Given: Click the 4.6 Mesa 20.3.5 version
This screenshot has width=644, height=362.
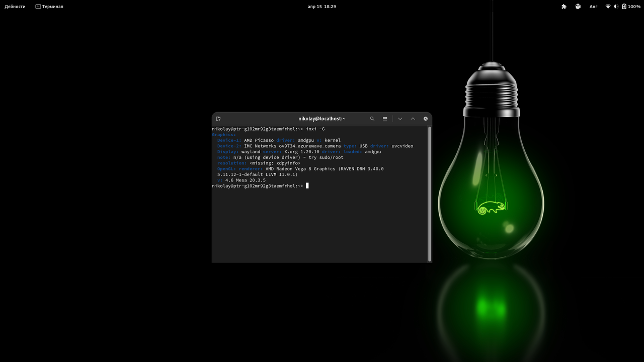Looking at the screenshot, I should click(x=246, y=180).
